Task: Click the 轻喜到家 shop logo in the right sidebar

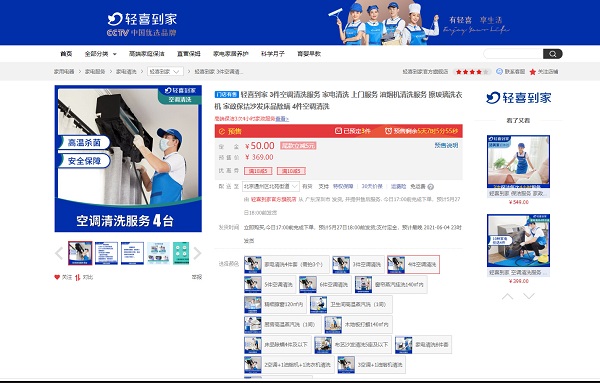Action: [518, 98]
